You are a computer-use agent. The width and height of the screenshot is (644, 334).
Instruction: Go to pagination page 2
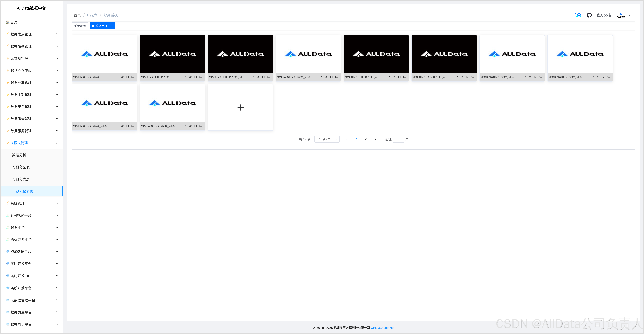(366, 139)
